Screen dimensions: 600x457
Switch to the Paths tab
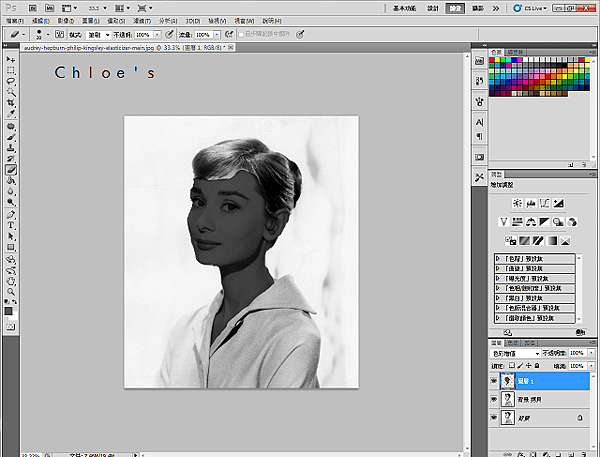529,343
